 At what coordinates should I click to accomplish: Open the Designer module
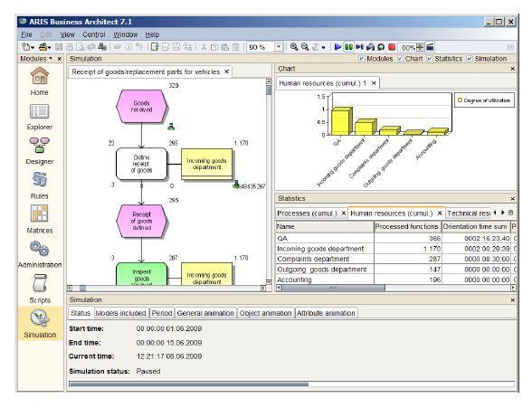(x=40, y=151)
